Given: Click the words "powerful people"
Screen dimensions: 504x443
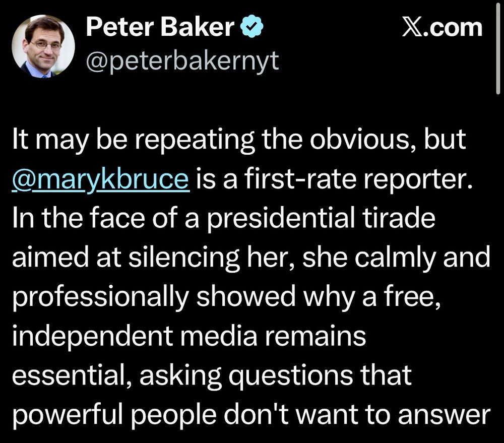Looking at the screenshot, I should click(114, 415).
